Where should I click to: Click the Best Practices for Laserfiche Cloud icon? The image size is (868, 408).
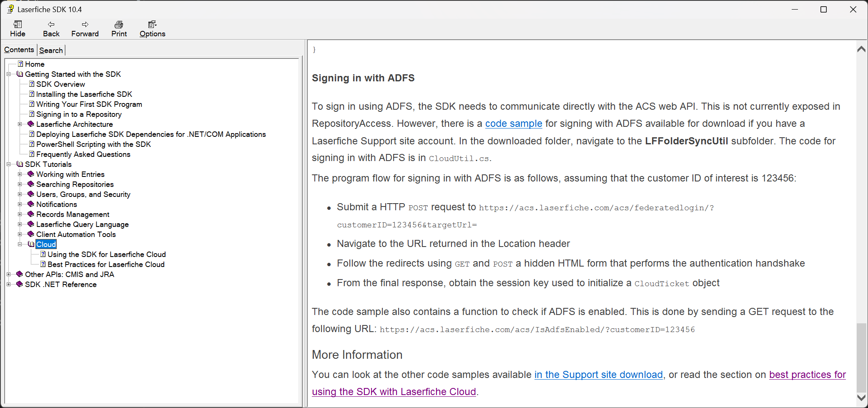(x=43, y=264)
